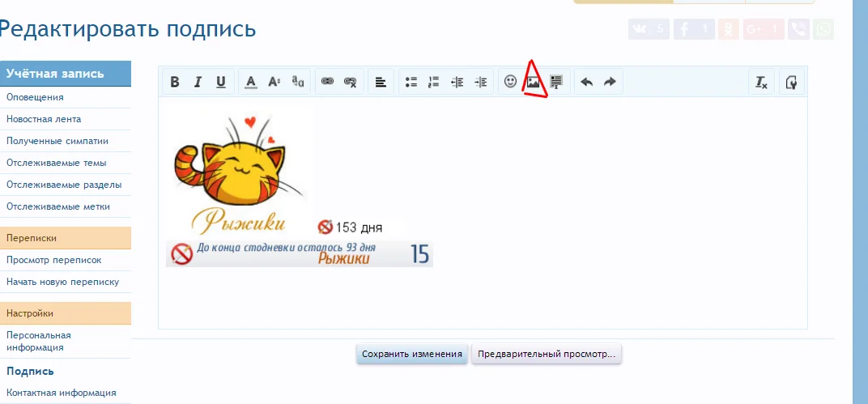Toggle italic formatting in editor
Image resolution: width=868 pixels, height=404 pixels.
tap(198, 82)
